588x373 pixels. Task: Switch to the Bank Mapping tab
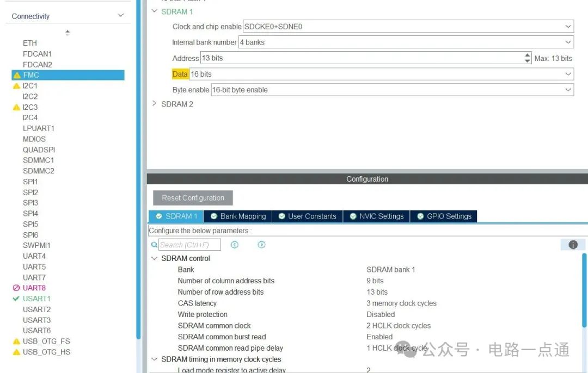click(238, 216)
